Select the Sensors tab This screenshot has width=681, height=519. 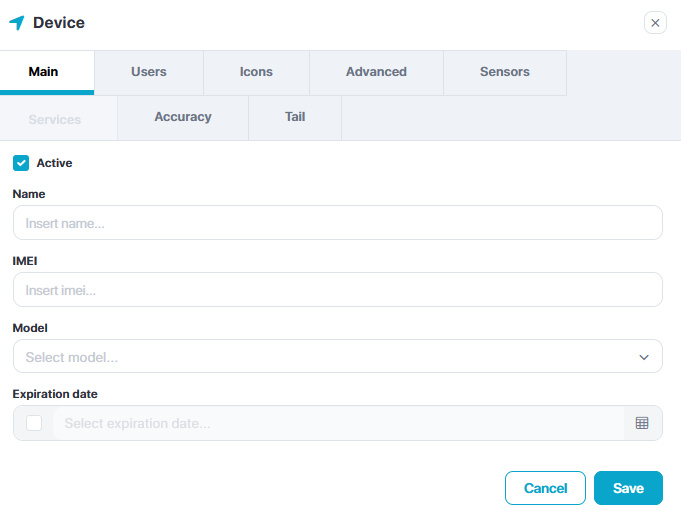(505, 72)
